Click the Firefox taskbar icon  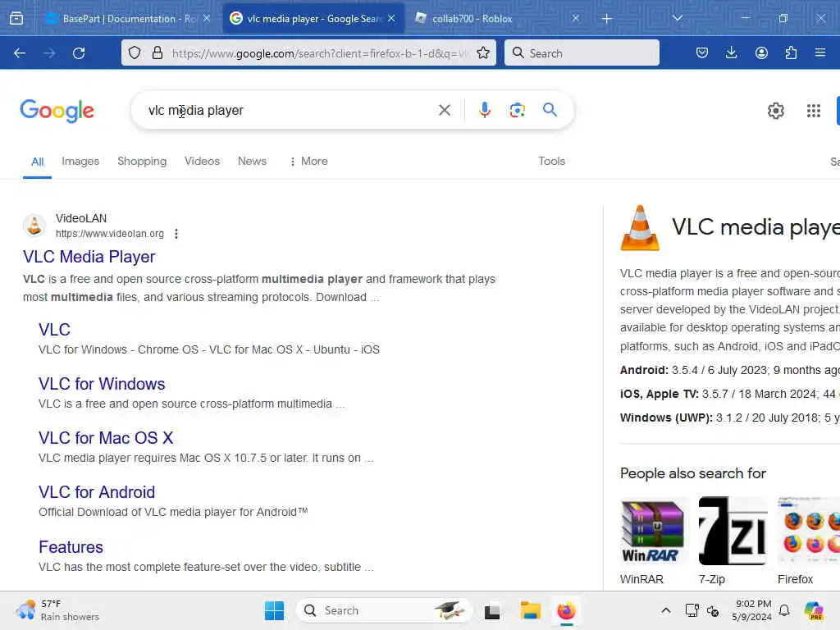click(566, 610)
